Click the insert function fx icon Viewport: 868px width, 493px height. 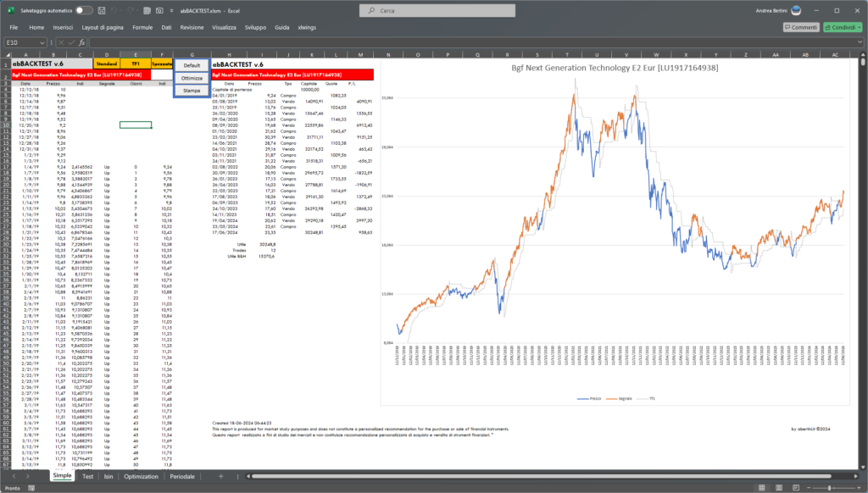tap(82, 42)
